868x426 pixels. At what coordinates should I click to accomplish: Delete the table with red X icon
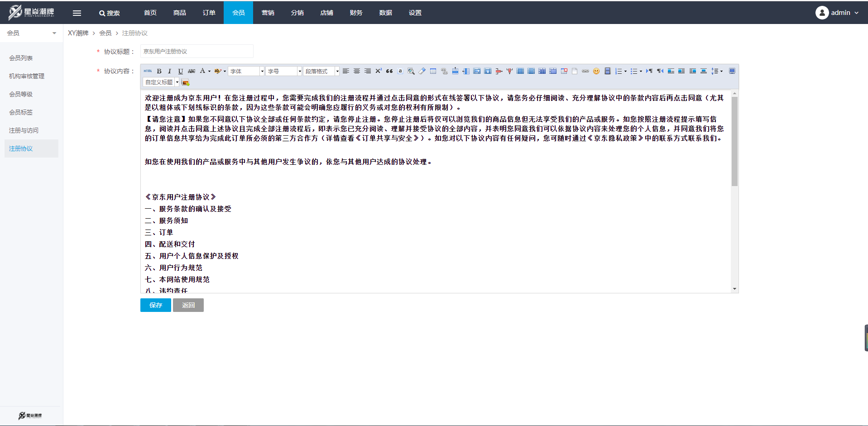click(564, 71)
